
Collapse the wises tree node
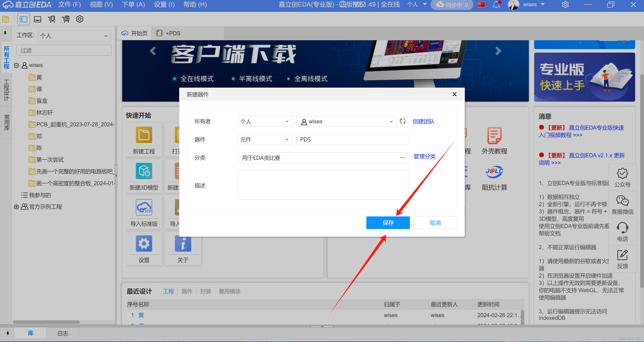(x=16, y=65)
